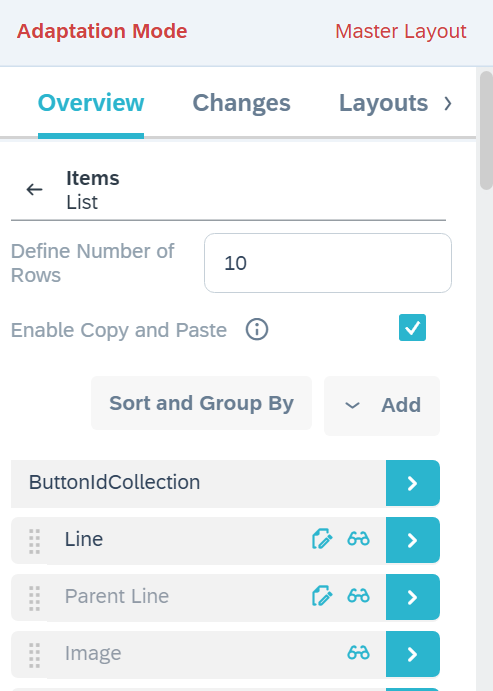Click the Sort and Group By button
493x691 pixels.
[201, 403]
